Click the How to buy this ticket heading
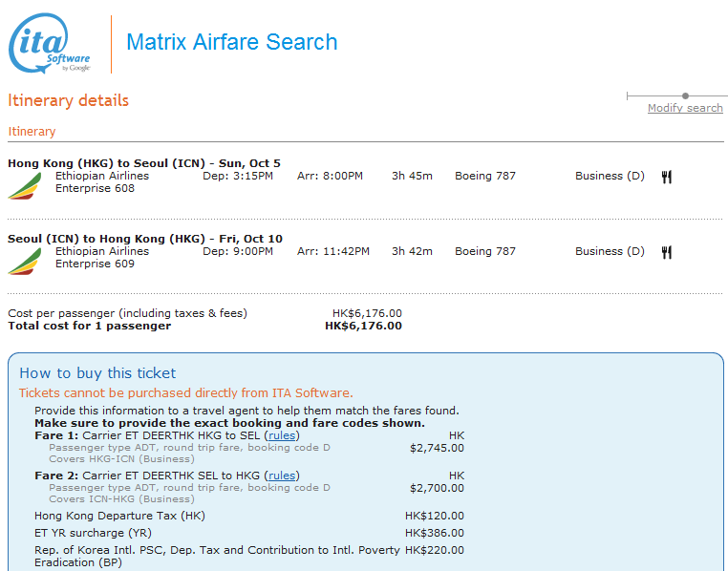This screenshot has height=571, width=728. tap(97, 373)
